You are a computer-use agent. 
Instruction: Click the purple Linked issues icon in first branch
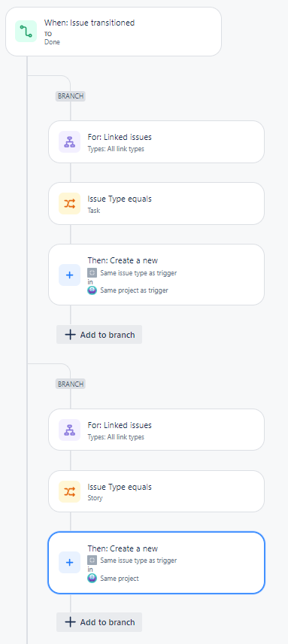point(69,141)
